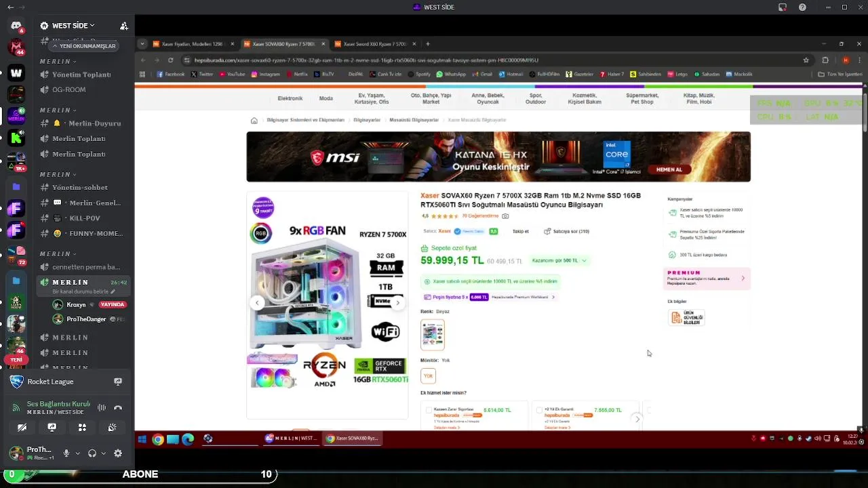
Task: Reload the hepsiburada page
Action: click(171, 60)
